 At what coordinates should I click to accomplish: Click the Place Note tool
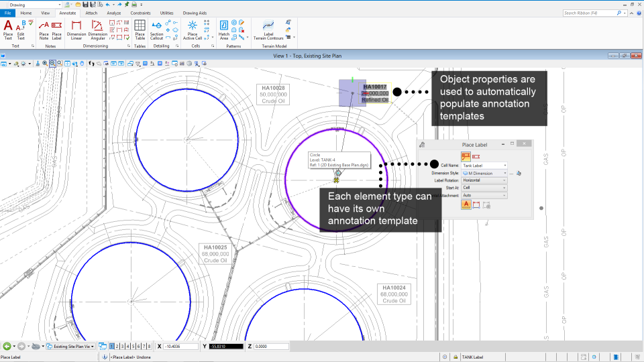point(44,29)
